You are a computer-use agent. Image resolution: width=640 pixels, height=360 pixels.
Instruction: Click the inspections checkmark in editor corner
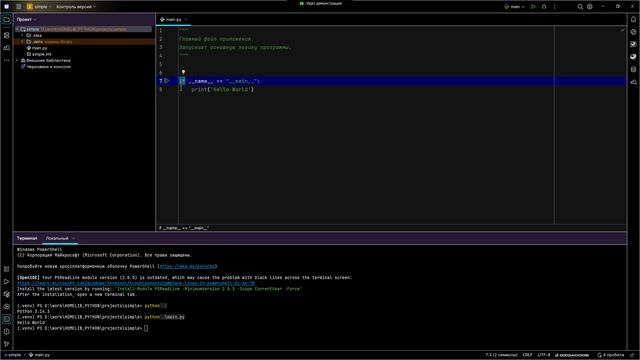tap(622, 30)
